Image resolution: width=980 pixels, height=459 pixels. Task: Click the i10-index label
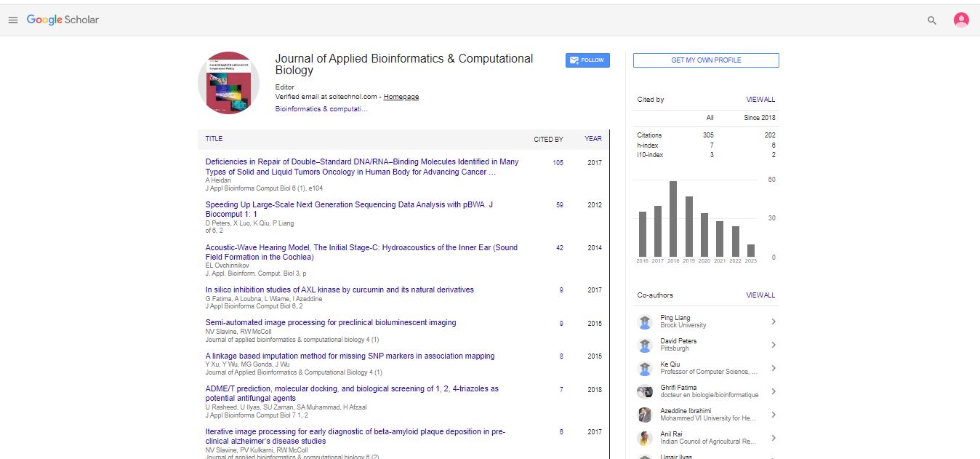coord(650,155)
